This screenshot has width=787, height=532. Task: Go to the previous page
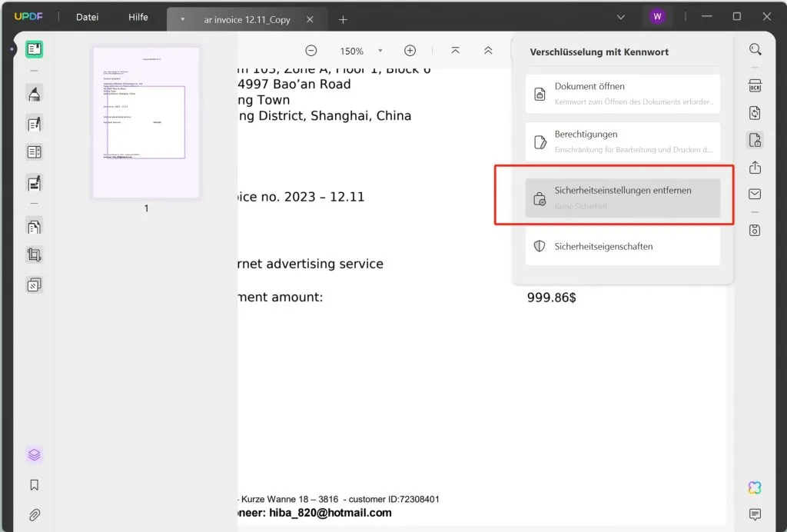tap(488, 51)
